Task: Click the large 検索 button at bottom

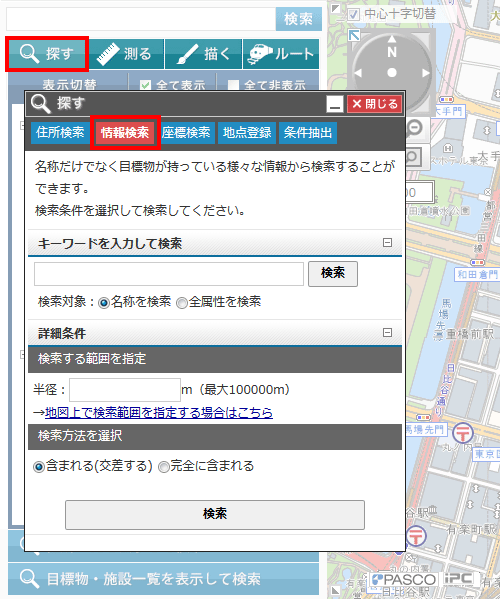Action: click(215, 514)
